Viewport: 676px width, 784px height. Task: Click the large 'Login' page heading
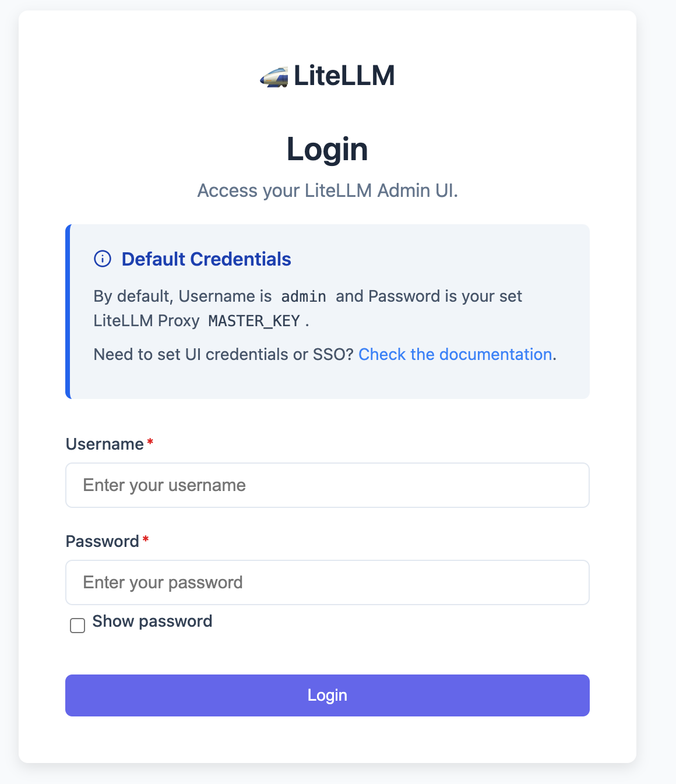pos(328,149)
